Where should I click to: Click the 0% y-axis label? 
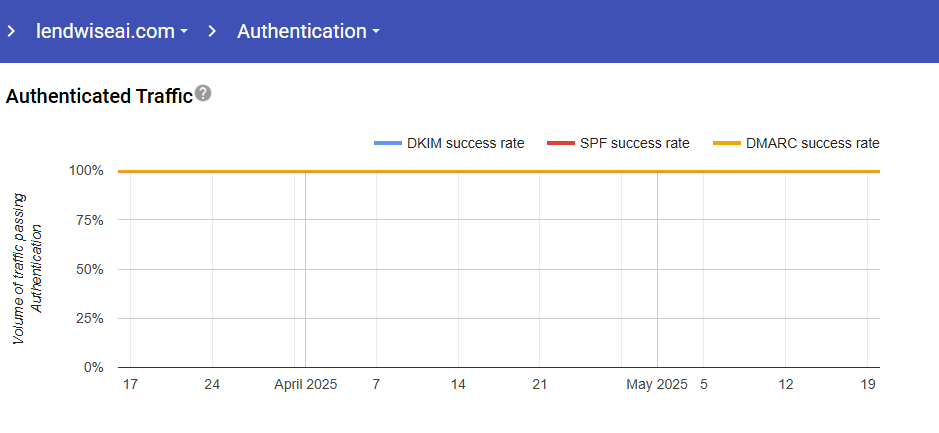point(93,368)
